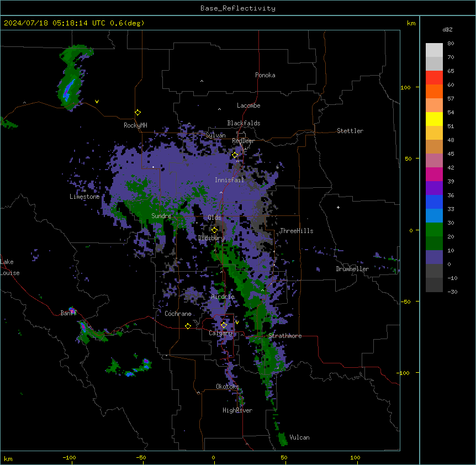Pick the dark orange 57-60 dBZ swatch
The height and width of the screenshot is (465, 476).
point(434,91)
